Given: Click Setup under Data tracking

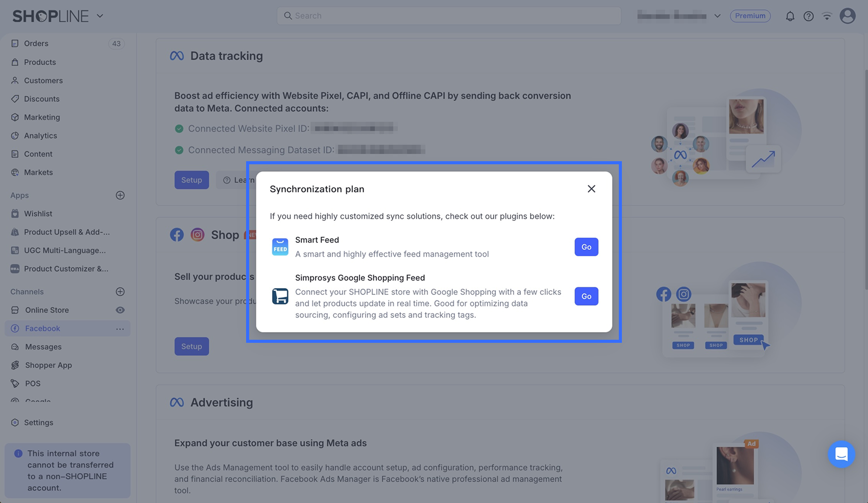Looking at the screenshot, I should pos(191,180).
